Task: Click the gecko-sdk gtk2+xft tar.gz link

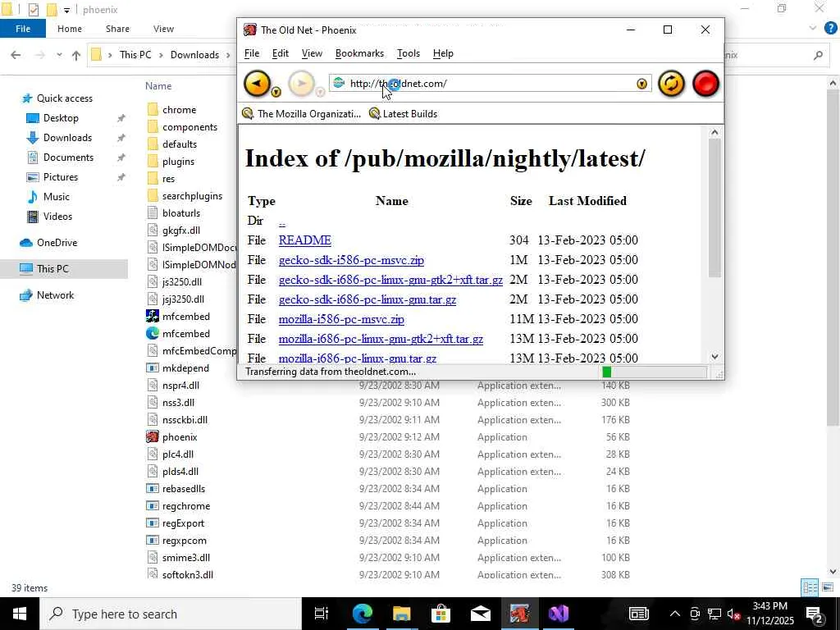Action: click(390, 280)
